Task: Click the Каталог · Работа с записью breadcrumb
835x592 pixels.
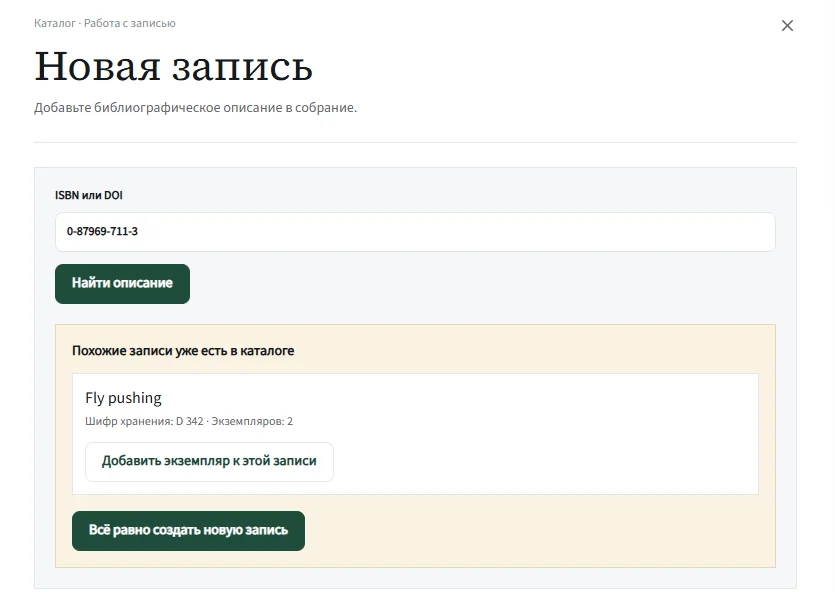Action: tap(105, 23)
